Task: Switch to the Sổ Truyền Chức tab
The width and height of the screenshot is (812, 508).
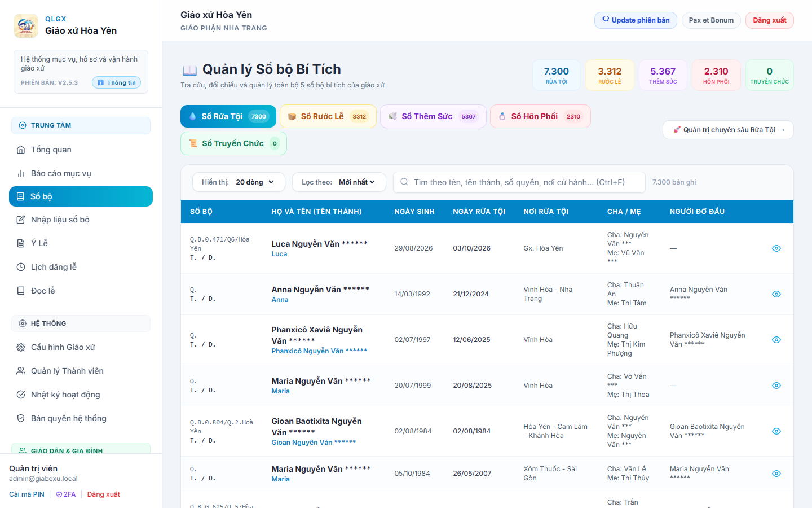Action: pyautogui.click(x=233, y=143)
